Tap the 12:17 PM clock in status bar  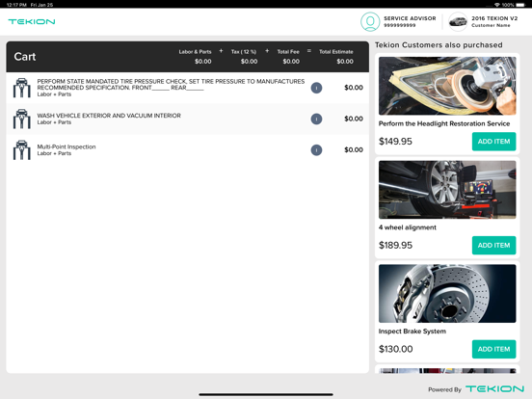16,5
